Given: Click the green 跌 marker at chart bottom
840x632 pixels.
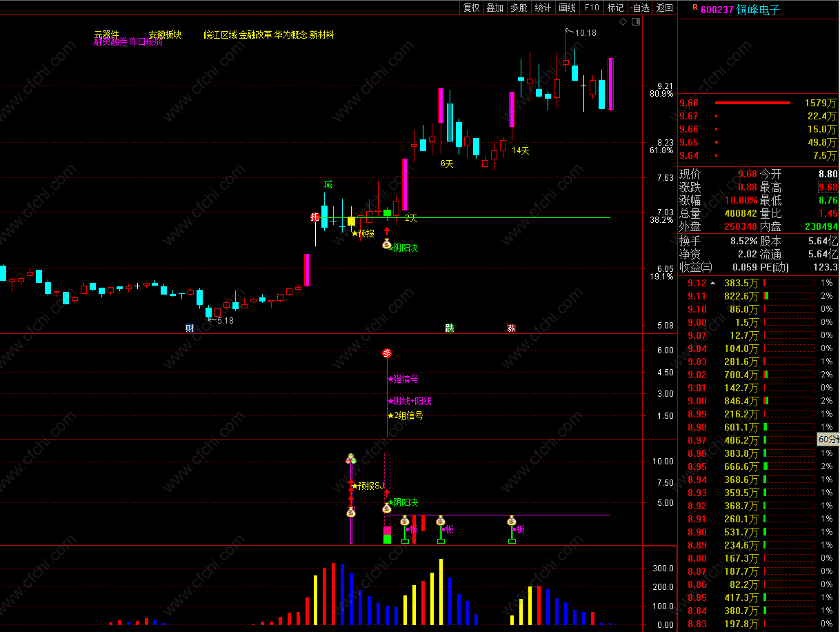Looking at the screenshot, I should (450, 328).
